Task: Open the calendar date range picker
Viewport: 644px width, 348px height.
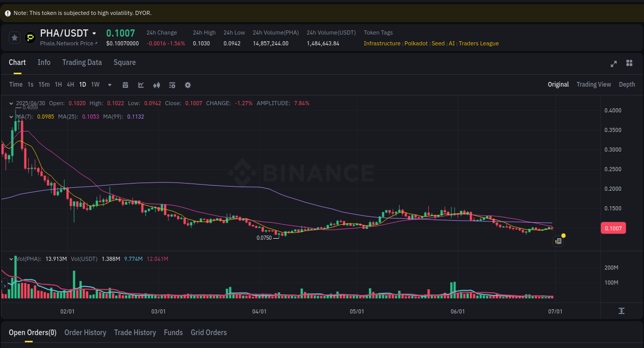Action: [x=125, y=85]
